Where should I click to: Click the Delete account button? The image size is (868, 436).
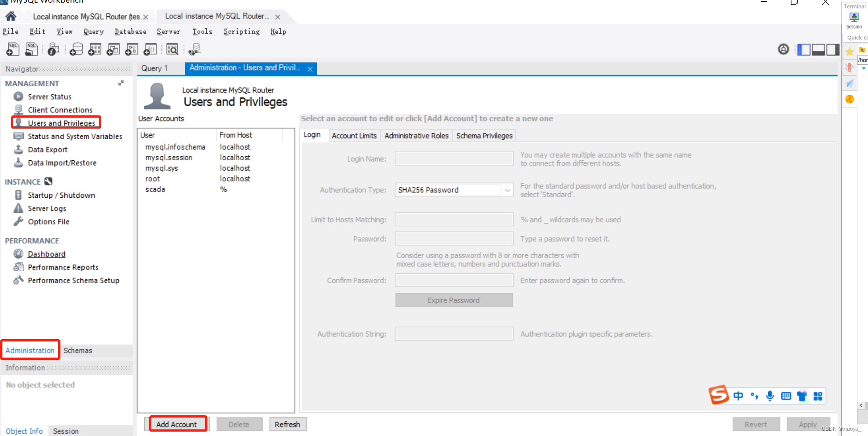(239, 424)
